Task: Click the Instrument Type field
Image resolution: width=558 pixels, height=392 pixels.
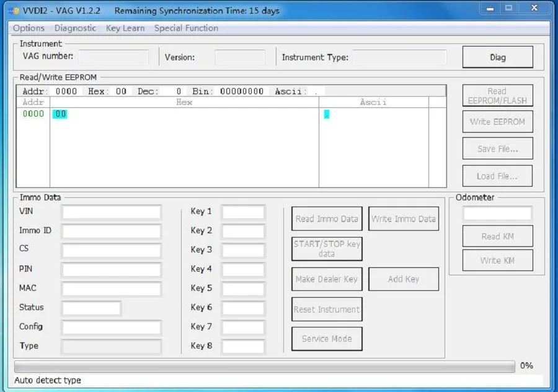Action: [399, 57]
